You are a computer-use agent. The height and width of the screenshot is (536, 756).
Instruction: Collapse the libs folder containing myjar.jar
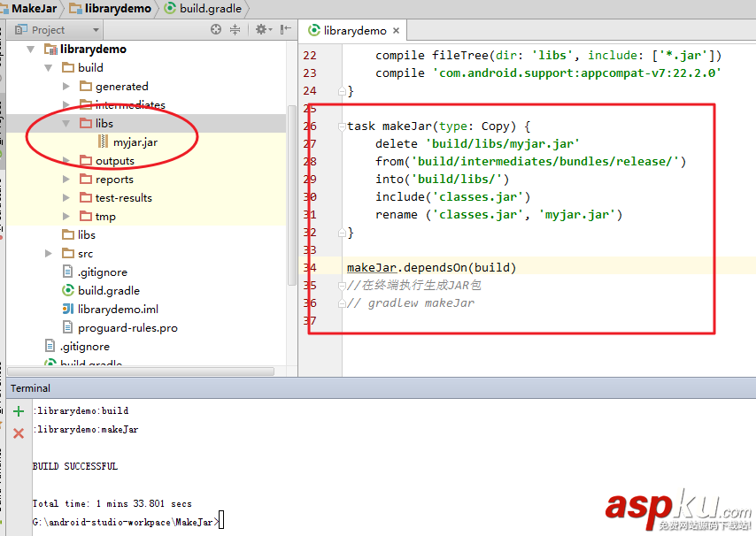pyautogui.click(x=65, y=123)
